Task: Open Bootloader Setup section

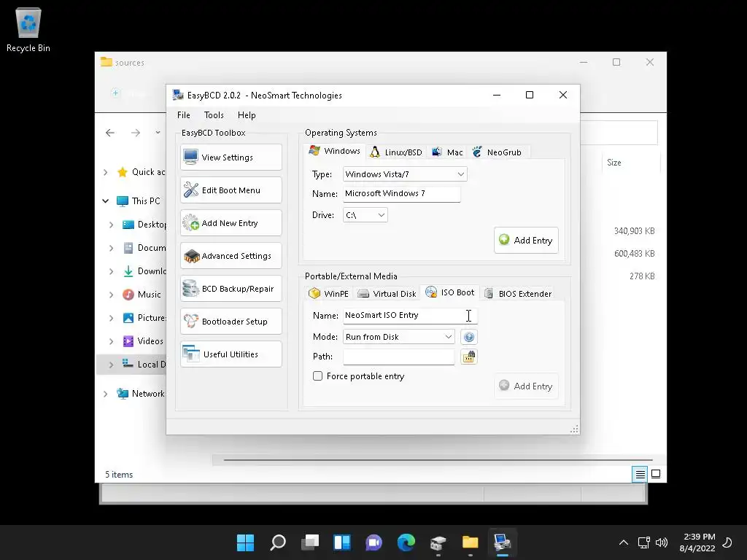Action: [231, 322]
